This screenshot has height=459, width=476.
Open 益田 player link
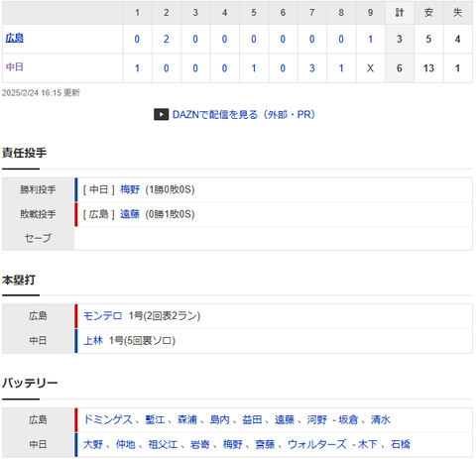pyautogui.click(x=252, y=419)
